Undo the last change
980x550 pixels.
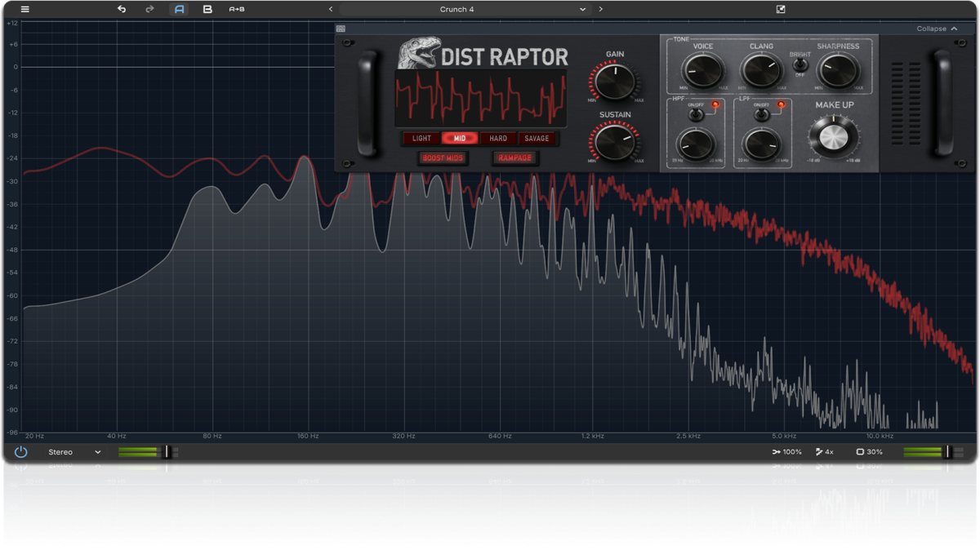(122, 9)
